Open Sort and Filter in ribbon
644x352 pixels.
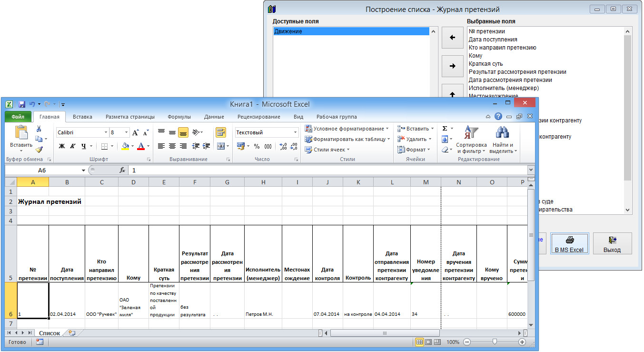tap(471, 140)
